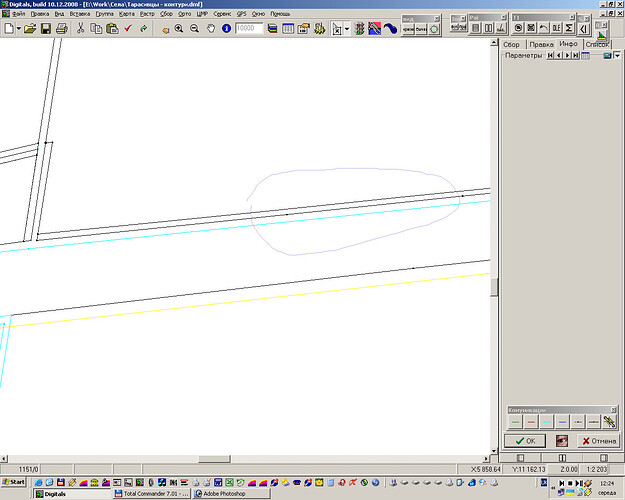Select red line in Комуникации toolbar

(x=531, y=421)
